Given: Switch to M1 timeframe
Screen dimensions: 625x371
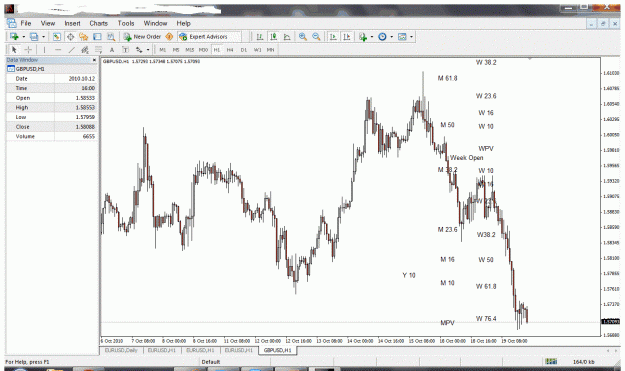Looking at the screenshot, I should click(163, 50).
